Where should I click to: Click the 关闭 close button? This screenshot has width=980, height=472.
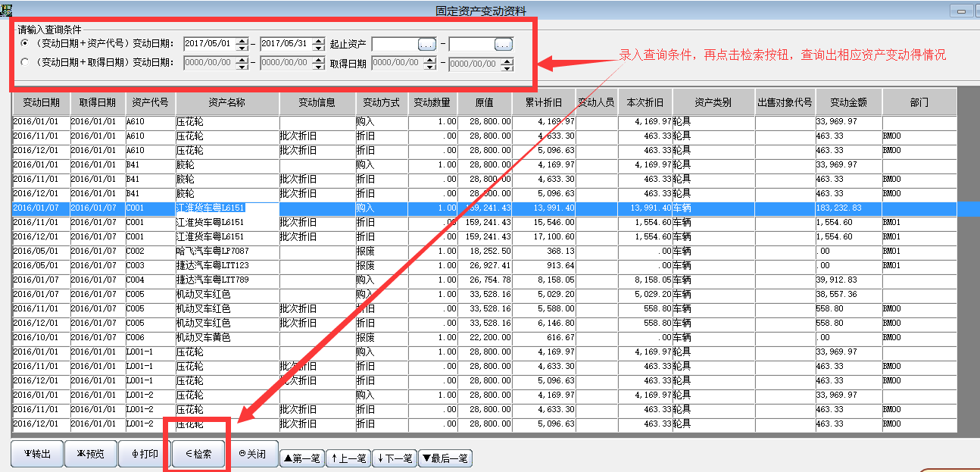click(x=252, y=454)
